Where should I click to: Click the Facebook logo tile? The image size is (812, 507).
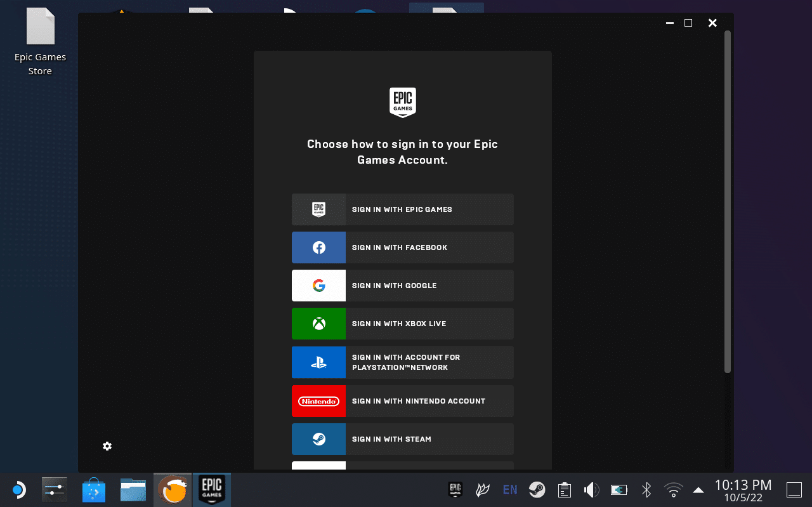point(318,247)
